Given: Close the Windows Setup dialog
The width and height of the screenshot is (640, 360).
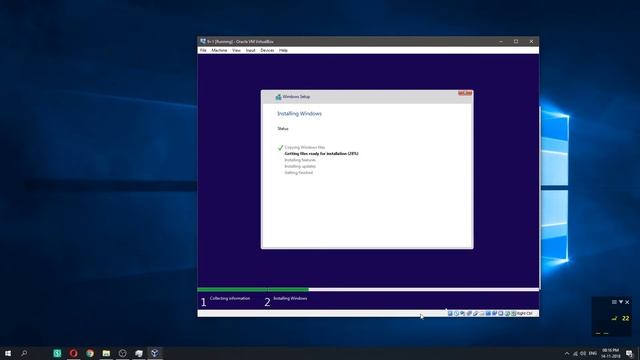Looking at the screenshot, I should (465, 93).
